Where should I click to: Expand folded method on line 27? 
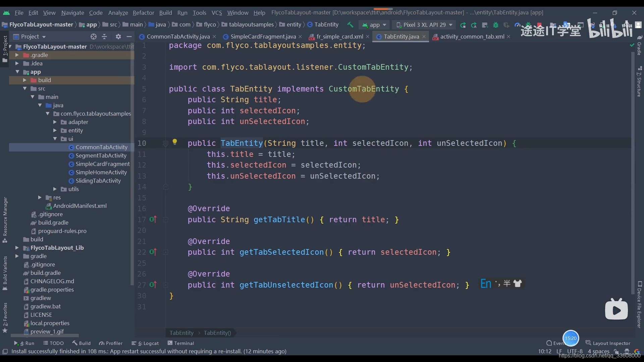click(165, 285)
